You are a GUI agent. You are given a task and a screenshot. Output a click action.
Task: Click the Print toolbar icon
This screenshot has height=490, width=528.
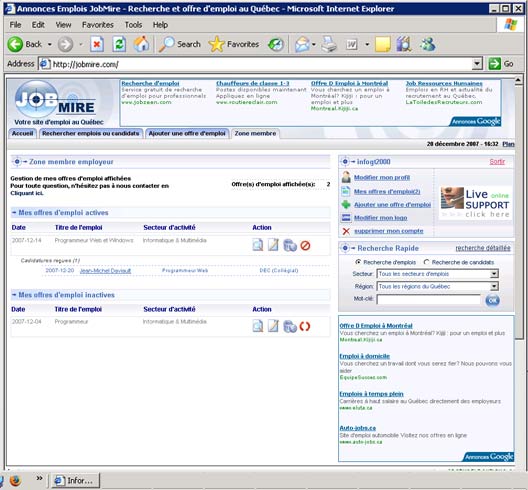point(328,44)
